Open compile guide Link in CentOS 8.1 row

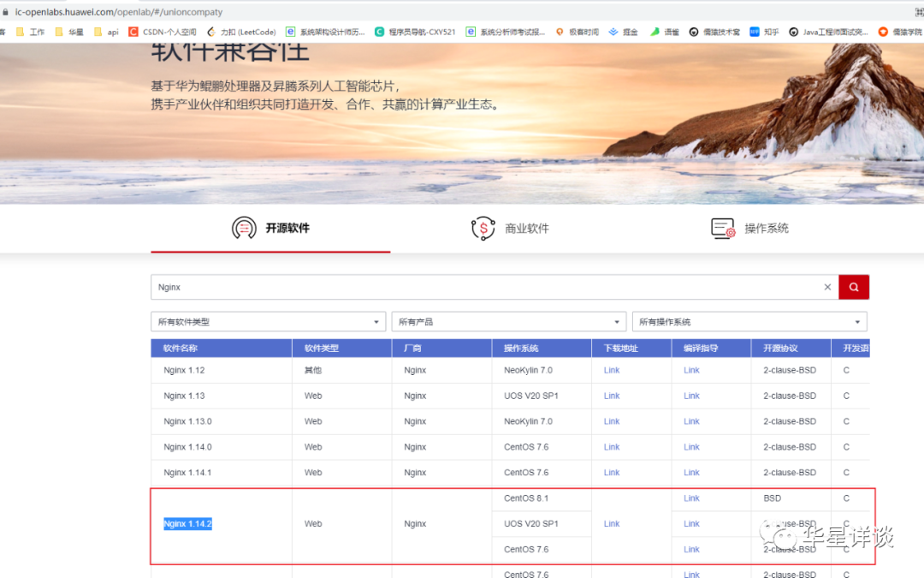[x=691, y=498]
